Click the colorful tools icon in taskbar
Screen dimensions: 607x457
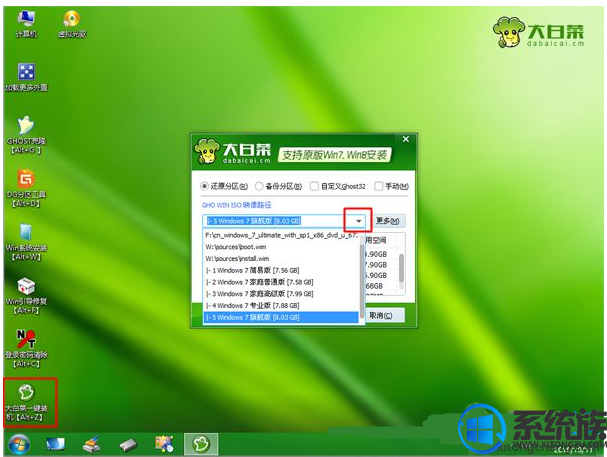click(x=164, y=444)
